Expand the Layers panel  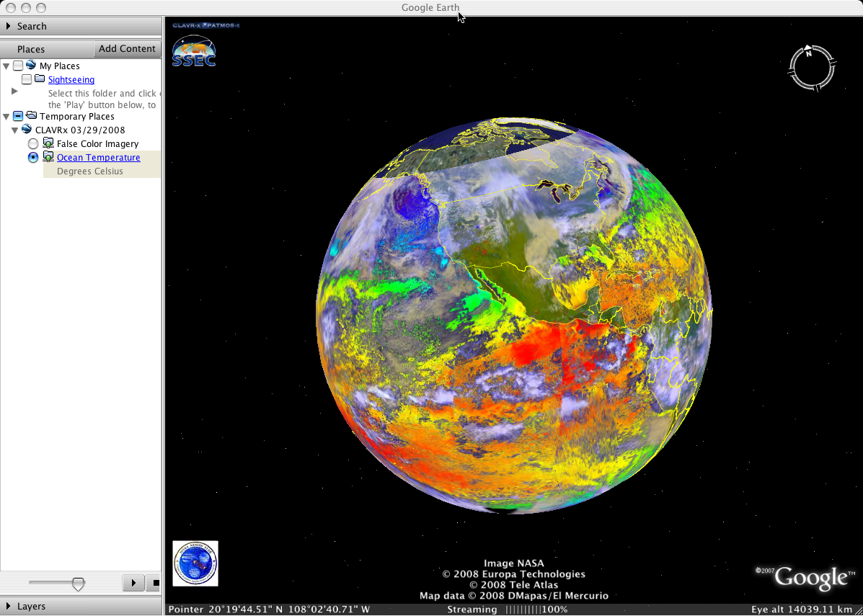click(8, 606)
